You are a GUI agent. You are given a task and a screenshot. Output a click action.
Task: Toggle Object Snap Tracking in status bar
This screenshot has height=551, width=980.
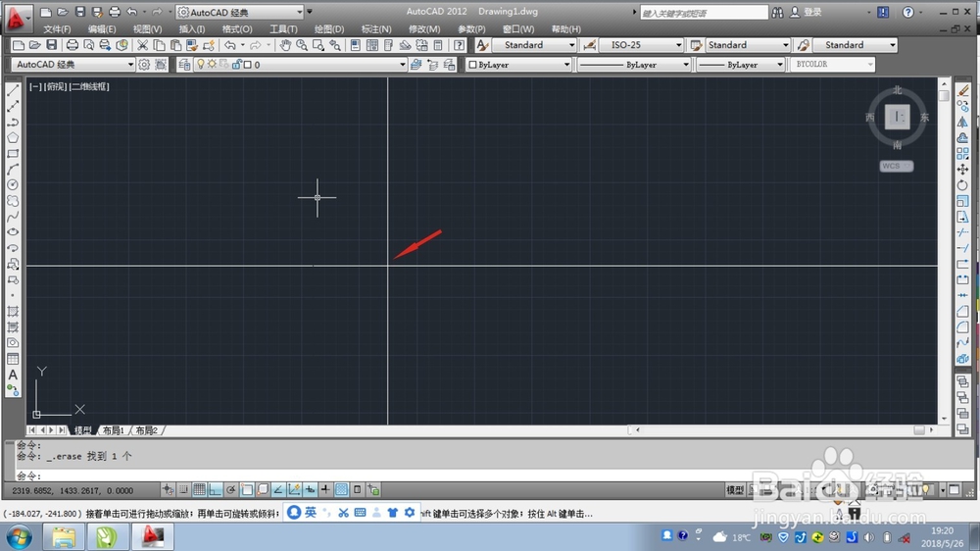[278, 489]
